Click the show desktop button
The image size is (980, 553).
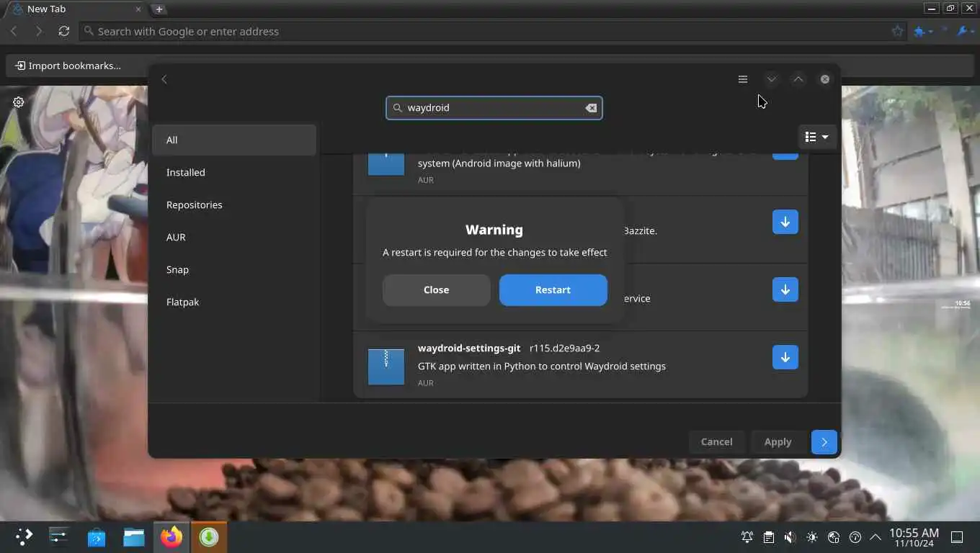click(x=957, y=537)
